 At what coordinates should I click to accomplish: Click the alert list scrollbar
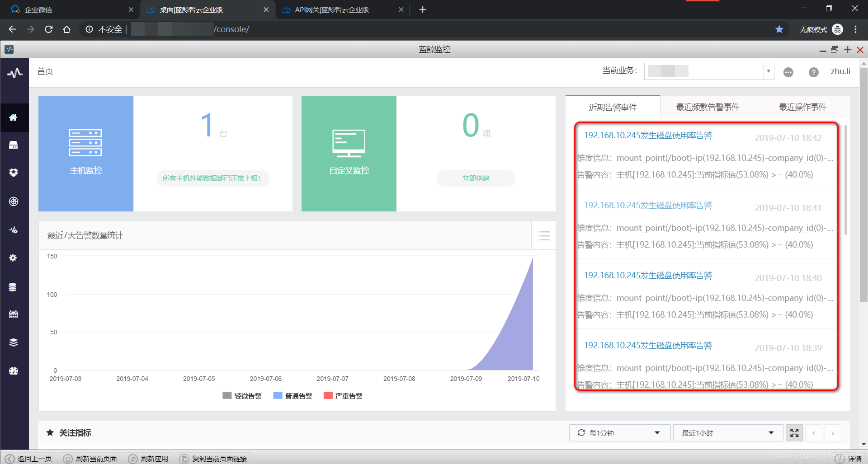point(845,179)
